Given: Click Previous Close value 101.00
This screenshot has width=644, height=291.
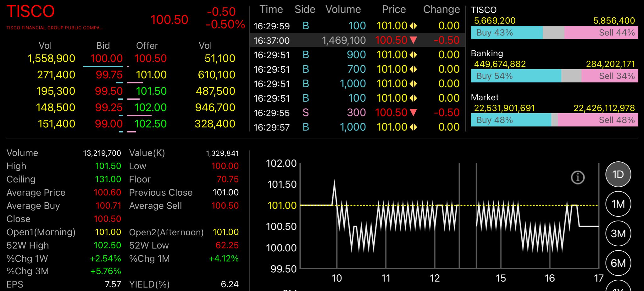Looking at the screenshot, I should tap(225, 193).
